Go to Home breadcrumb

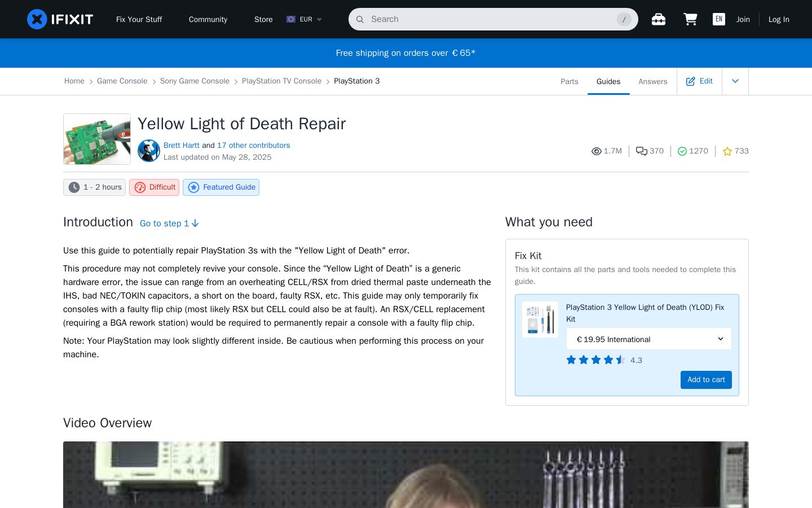pyautogui.click(x=74, y=81)
